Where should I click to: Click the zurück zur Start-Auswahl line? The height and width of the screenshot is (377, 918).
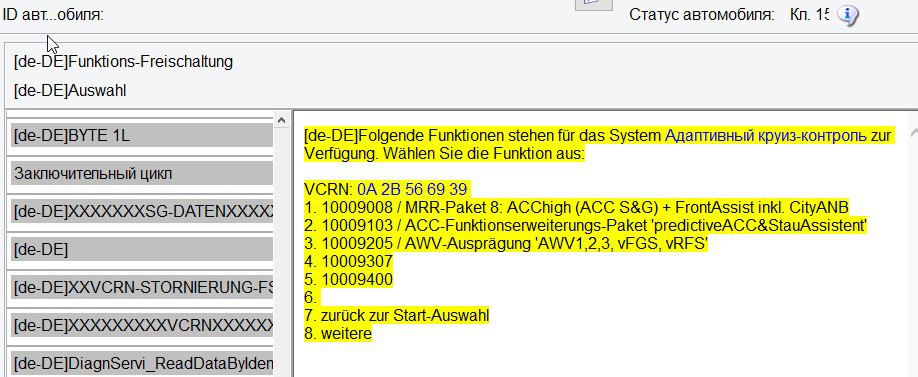pos(396,316)
